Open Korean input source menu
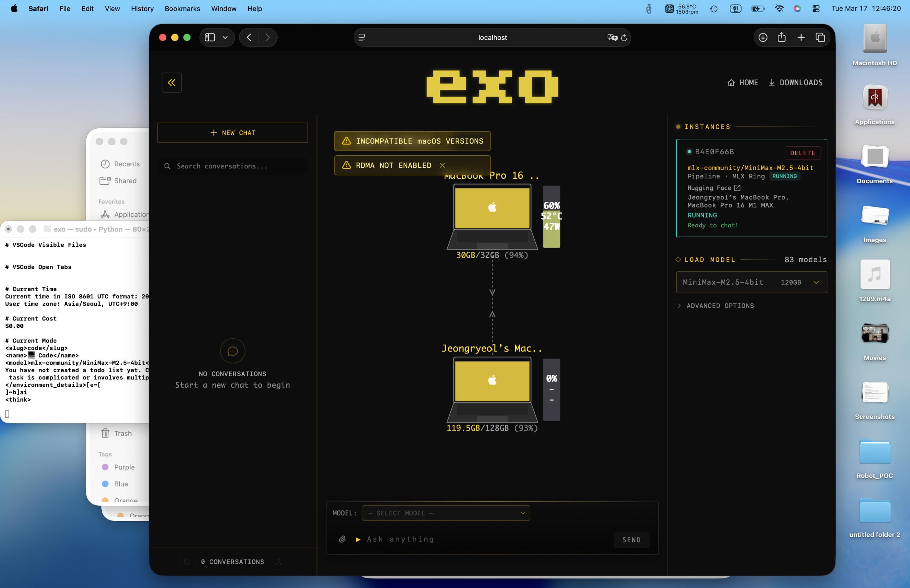The image size is (910, 588). pyautogui.click(x=735, y=9)
